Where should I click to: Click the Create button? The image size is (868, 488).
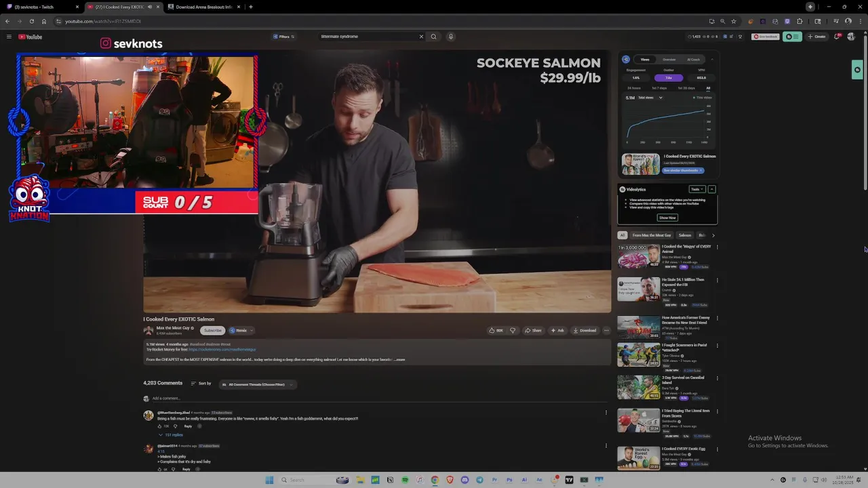point(816,37)
